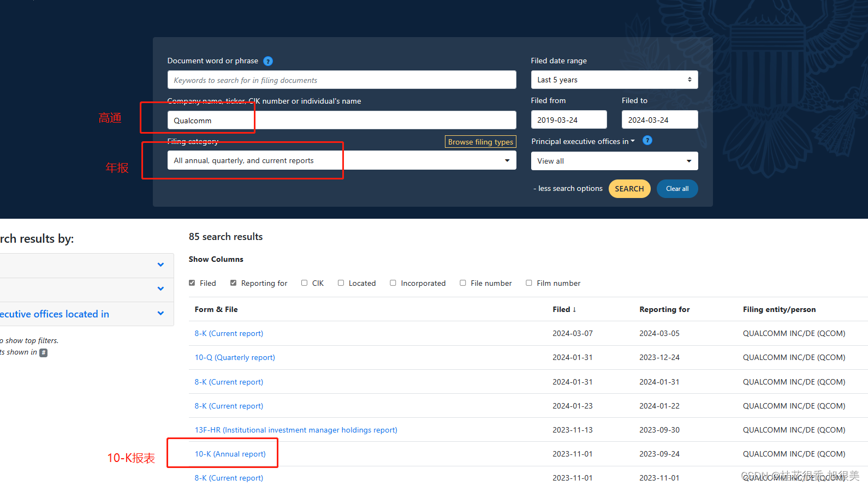868x486 pixels.
Task: Select filed date 2023-11-13 cell
Action: point(572,430)
